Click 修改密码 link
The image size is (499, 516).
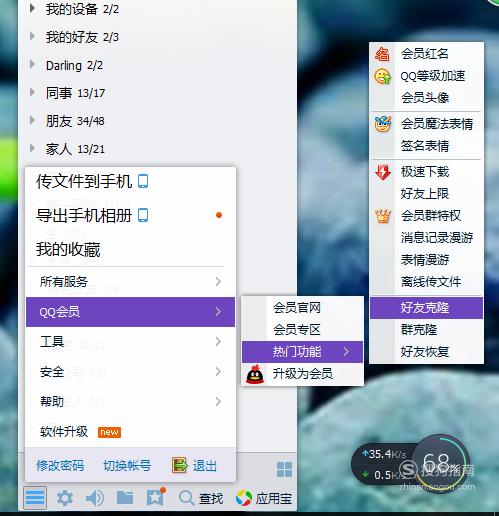click(x=60, y=466)
